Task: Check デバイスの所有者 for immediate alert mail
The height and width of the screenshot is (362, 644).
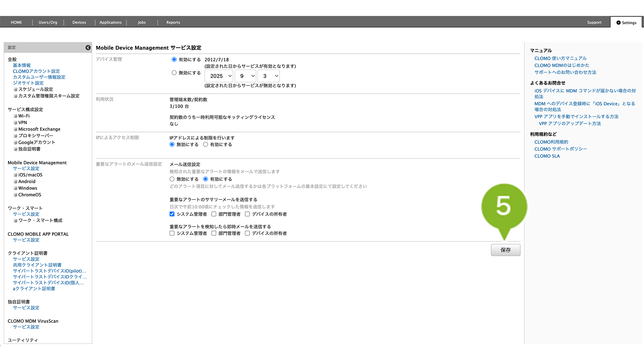Action: (x=247, y=233)
